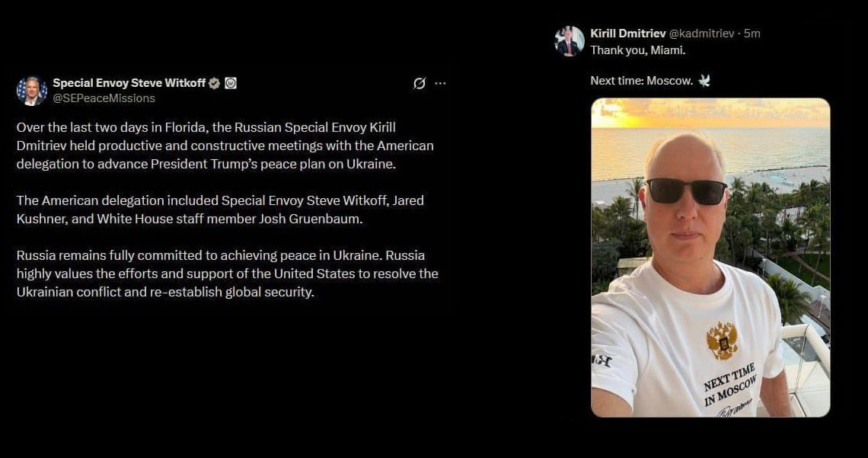Screen dimensions: 868x458
Task: Click the dove emoji after Moscow
Action: point(704,81)
